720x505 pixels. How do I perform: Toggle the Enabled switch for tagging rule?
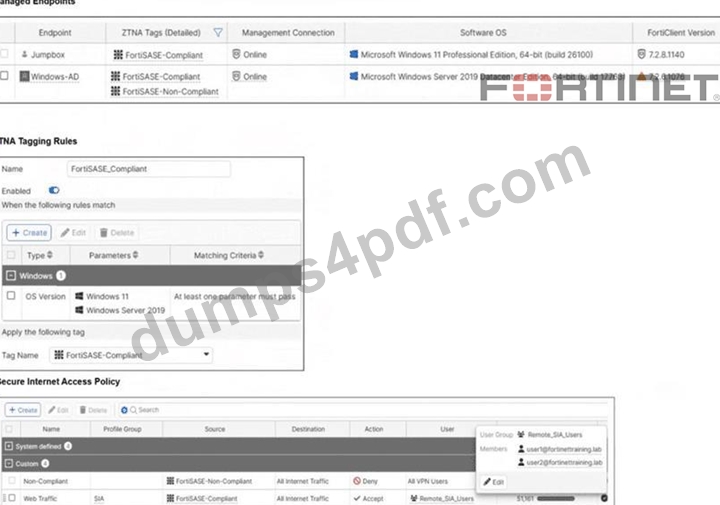54,190
